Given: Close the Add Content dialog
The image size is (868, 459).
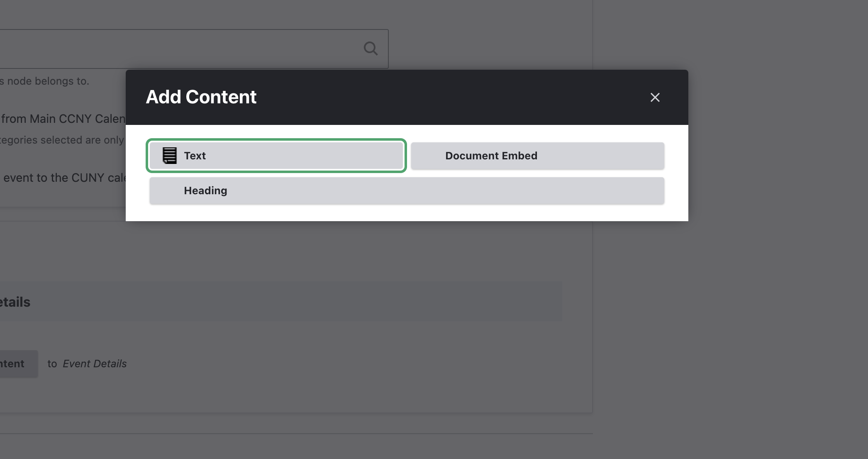Looking at the screenshot, I should click(x=655, y=97).
